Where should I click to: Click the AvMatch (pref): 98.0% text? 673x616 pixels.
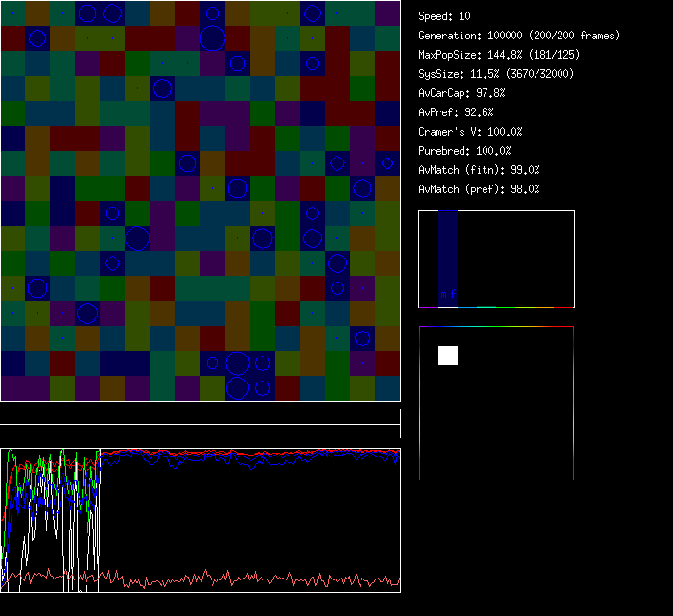coord(479,189)
